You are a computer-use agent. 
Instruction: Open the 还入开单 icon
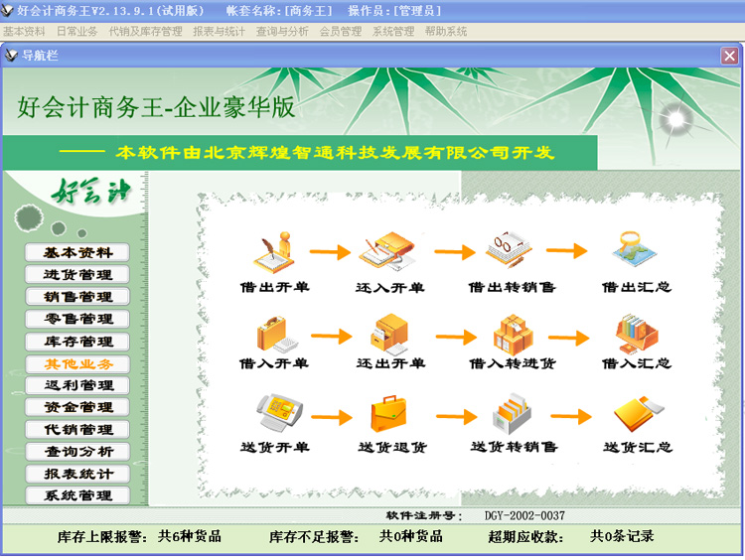tap(388, 254)
